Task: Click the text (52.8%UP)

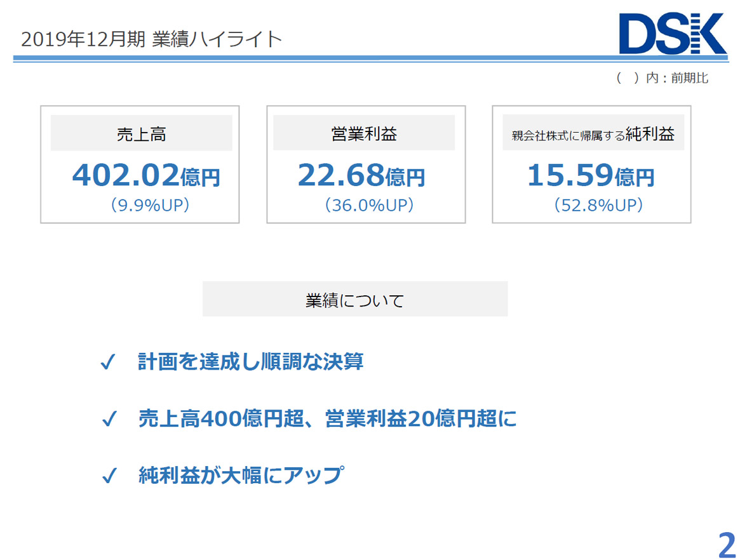Action: point(599,205)
